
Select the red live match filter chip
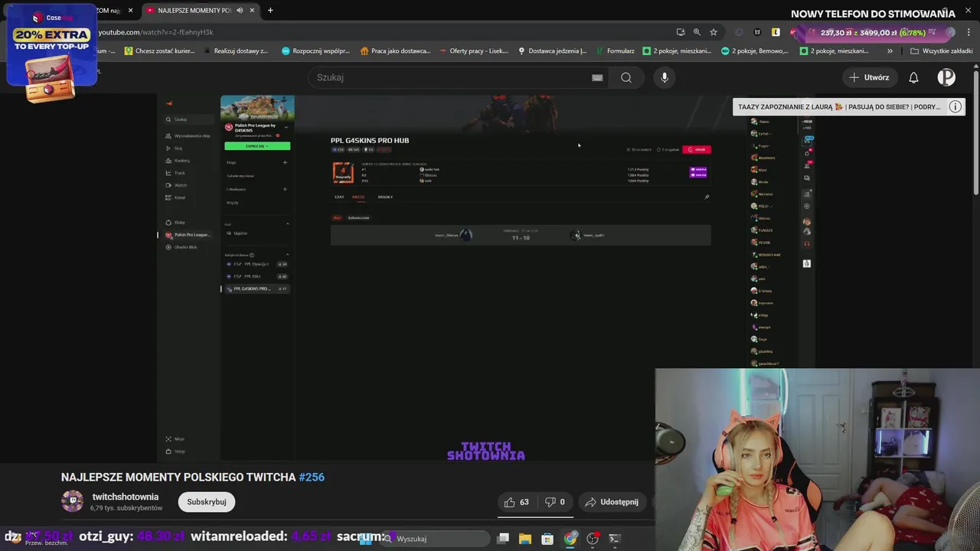[x=337, y=217]
